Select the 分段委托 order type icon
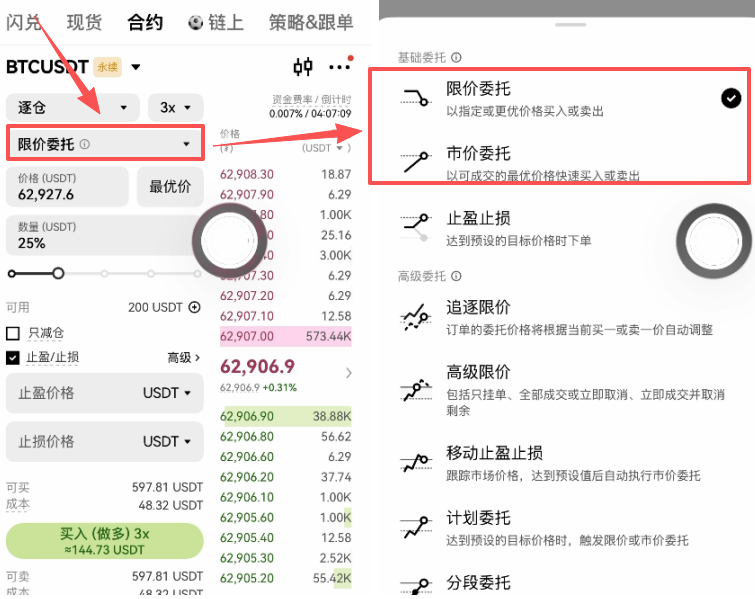 click(x=415, y=587)
